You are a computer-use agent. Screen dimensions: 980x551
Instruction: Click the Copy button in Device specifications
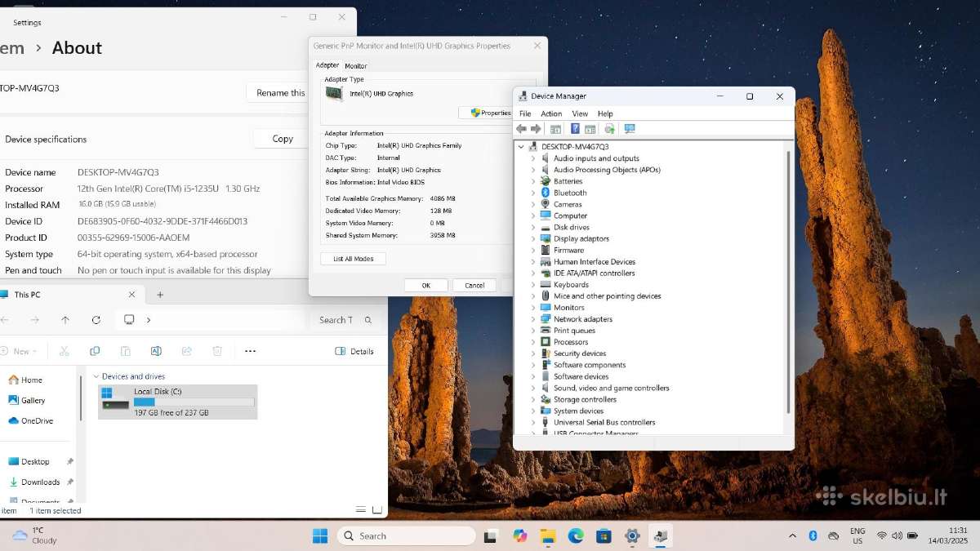(283, 139)
